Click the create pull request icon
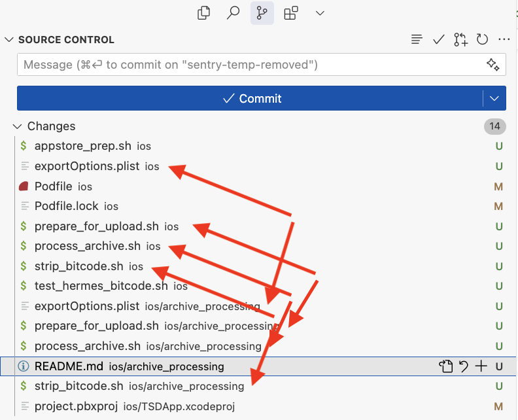 pyautogui.click(x=460, y=39)
